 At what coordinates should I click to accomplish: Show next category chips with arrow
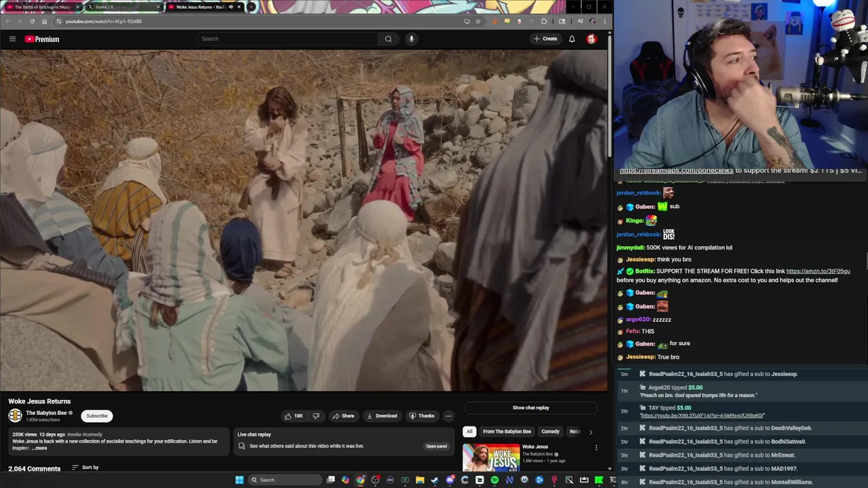[x=590, y=432]
